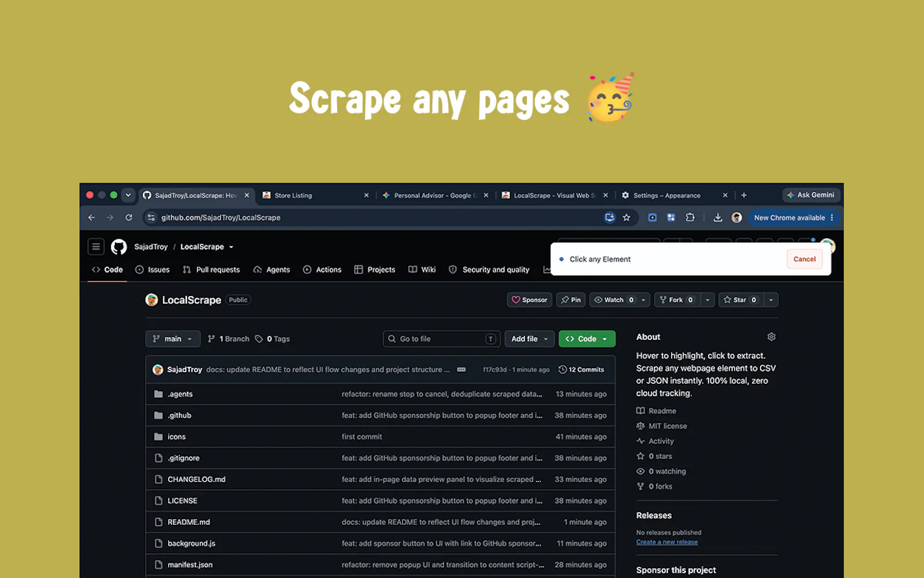Bookmark page with the star icon
The width and height of the screenshot is (924, 578).
point(627,217)
